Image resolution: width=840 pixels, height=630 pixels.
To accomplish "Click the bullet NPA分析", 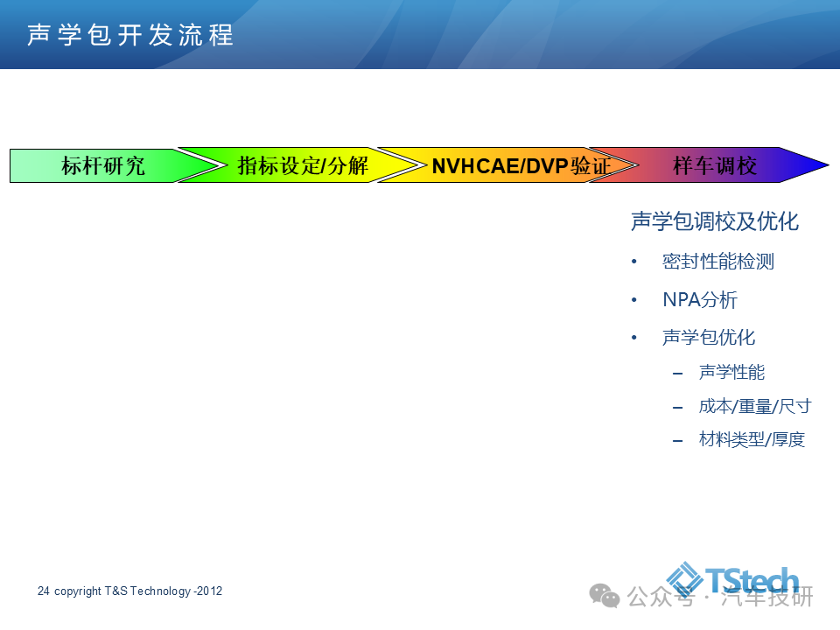I will coord(700,299).
